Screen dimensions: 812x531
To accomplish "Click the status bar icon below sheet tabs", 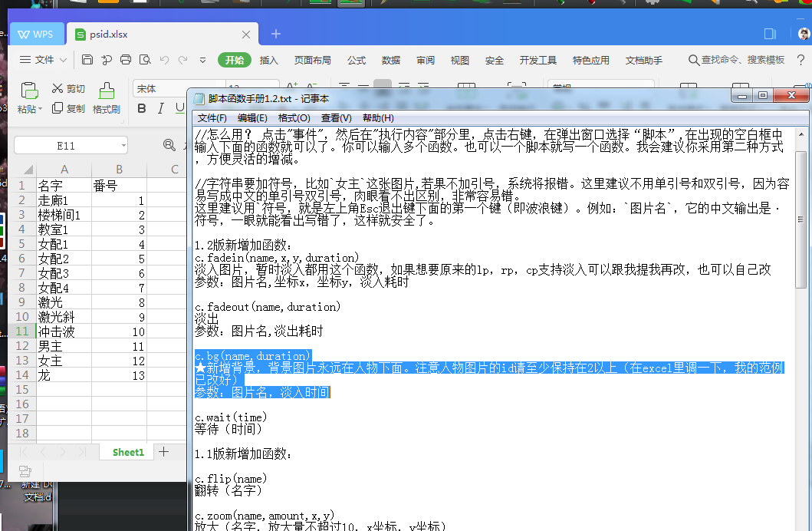I will [25, 471].
